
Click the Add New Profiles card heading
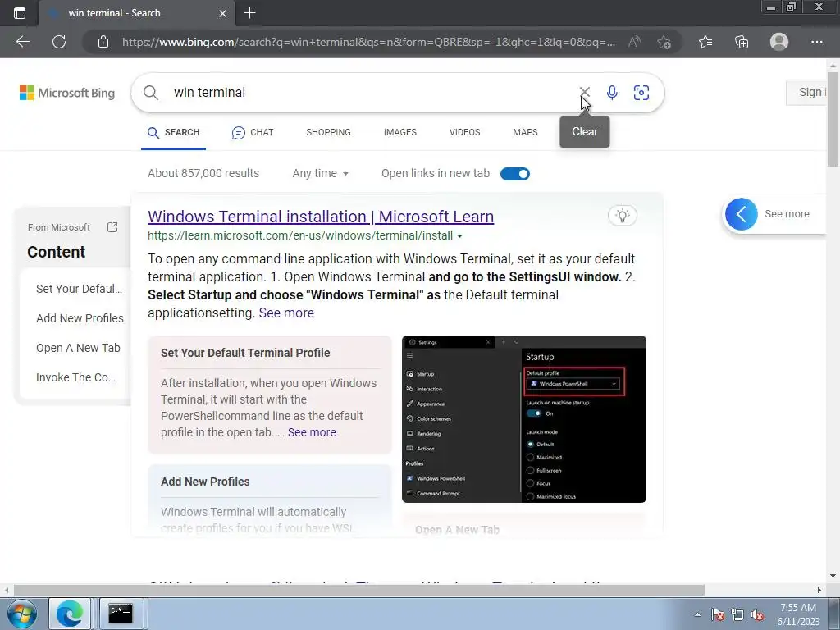205,482
